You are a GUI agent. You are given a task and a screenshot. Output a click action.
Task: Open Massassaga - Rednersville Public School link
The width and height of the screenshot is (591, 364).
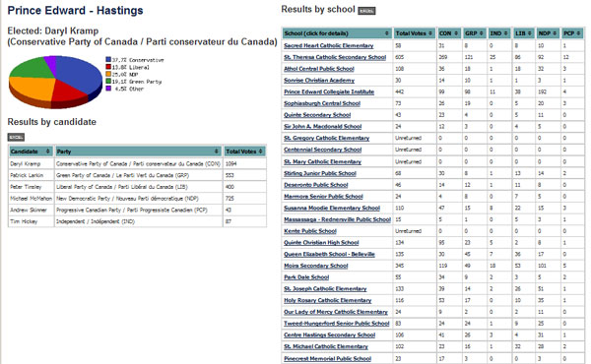coord(337,219)
